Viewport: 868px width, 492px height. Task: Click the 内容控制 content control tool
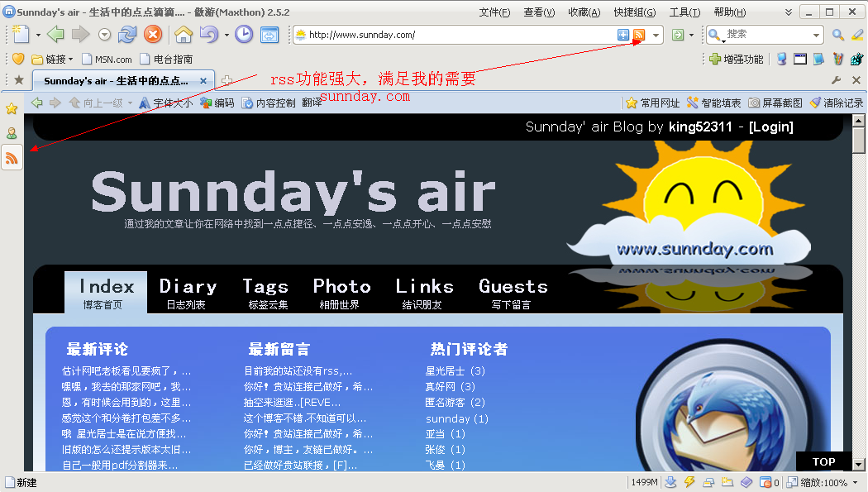click(269, 103)
